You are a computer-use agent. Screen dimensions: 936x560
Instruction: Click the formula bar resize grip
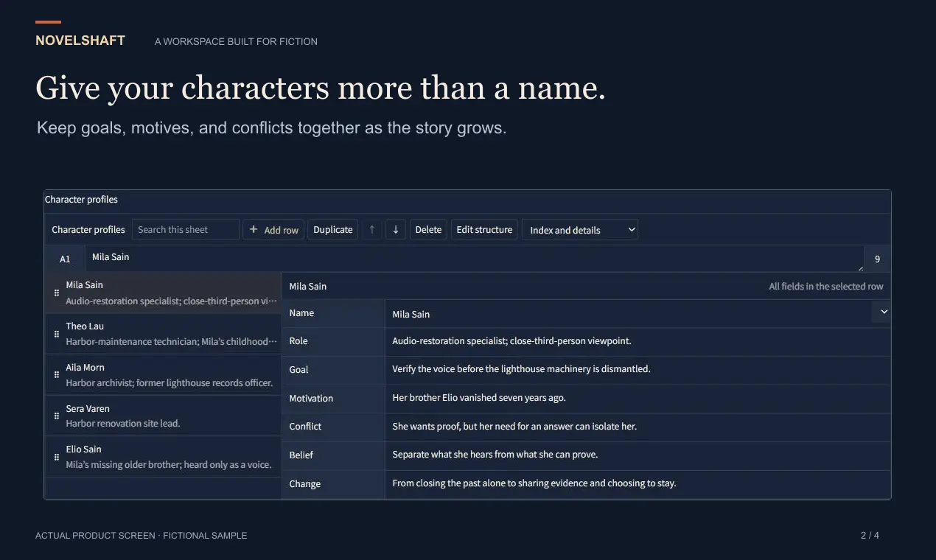pos(860,268)
